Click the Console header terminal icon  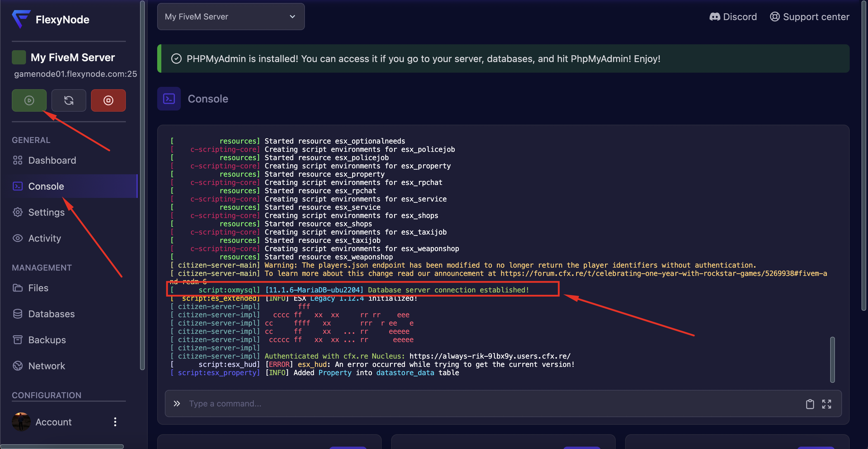click(169, 99)
